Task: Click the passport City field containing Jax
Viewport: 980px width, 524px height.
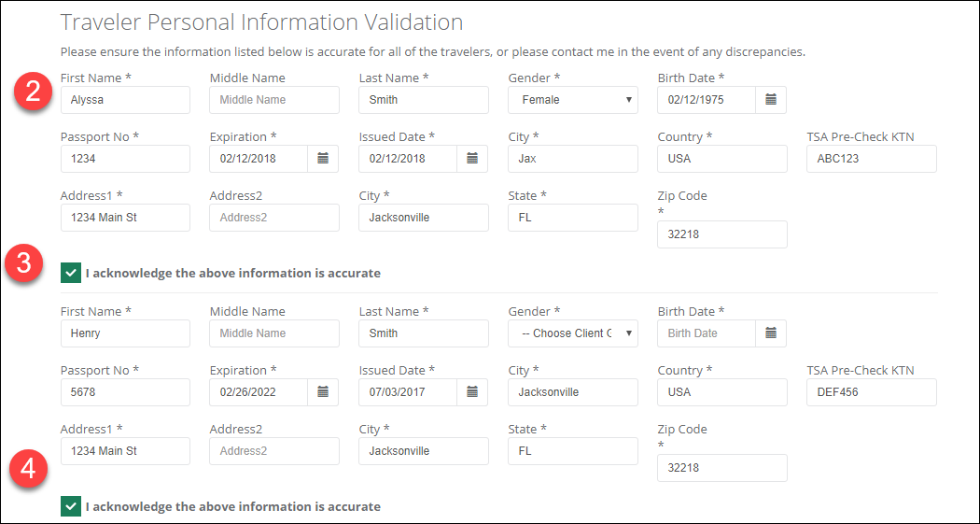Action: pyautogui.click(x=573, y=159)
